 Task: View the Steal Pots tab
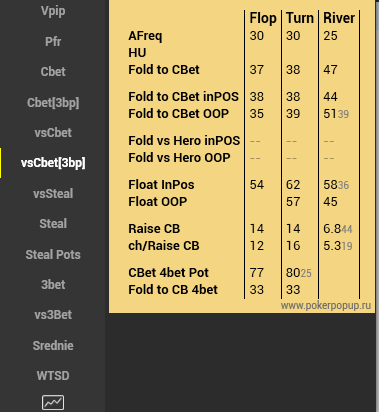click(53, 255)
